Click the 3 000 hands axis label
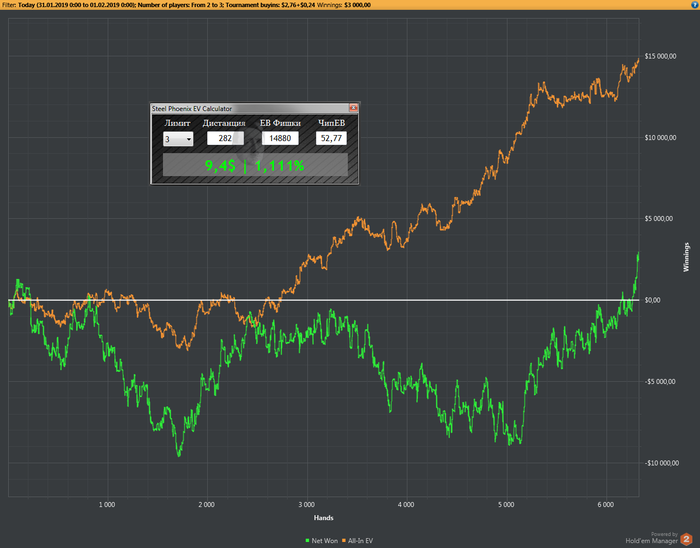Image resolution: width=700 pixels, height=548 pixels. click(306, 505)
